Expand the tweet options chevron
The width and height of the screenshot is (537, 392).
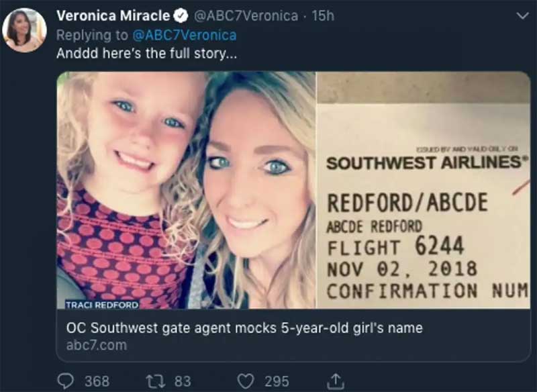pyautogui.click(x=522, y=15)
